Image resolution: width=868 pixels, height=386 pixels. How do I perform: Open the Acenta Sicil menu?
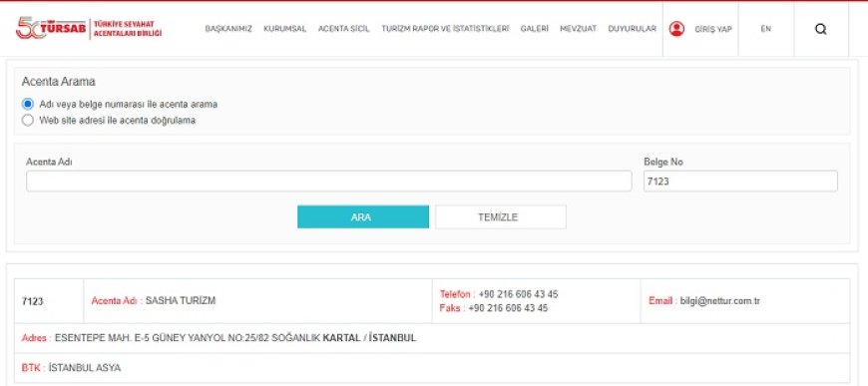point(344,29)
